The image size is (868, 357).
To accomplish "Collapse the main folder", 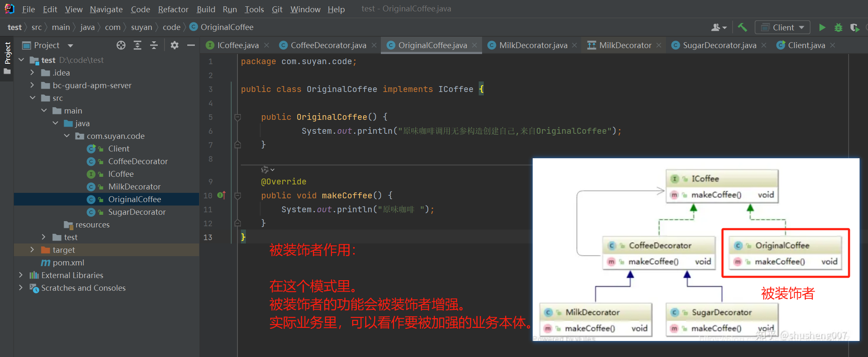I will click(44, 111).
